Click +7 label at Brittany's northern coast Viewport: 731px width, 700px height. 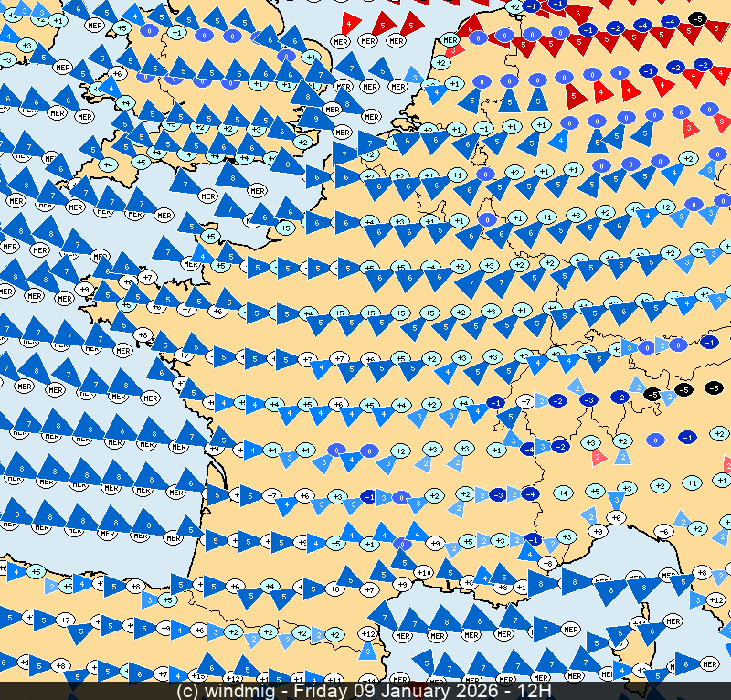tap(148, 276)
